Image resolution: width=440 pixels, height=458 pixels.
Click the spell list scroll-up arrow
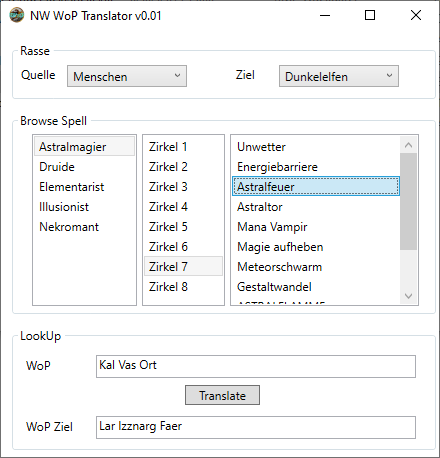pyautogui.click(x=408, y=145)
